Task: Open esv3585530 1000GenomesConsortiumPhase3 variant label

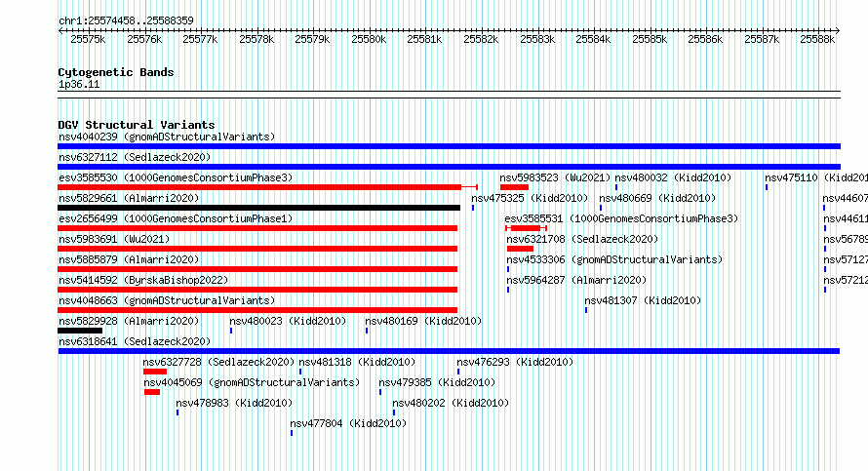Action: pyautogui.click(x=176, y=177)
